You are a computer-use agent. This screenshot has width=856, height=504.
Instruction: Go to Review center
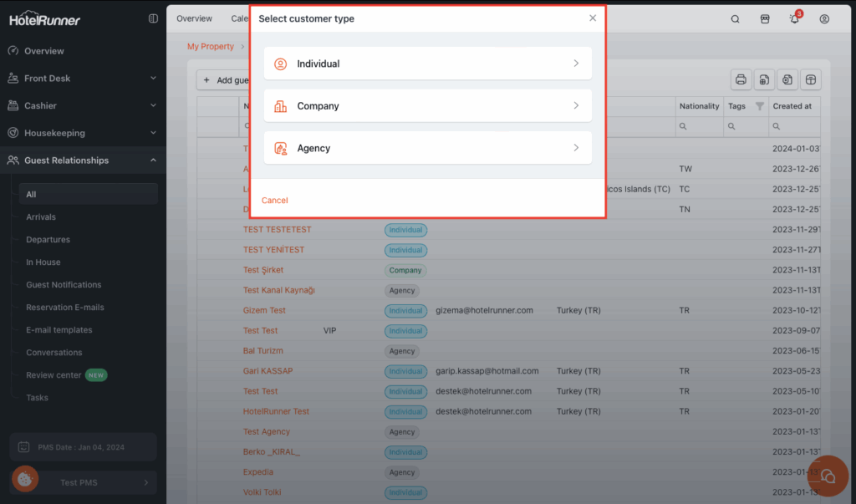coord(53,375)
